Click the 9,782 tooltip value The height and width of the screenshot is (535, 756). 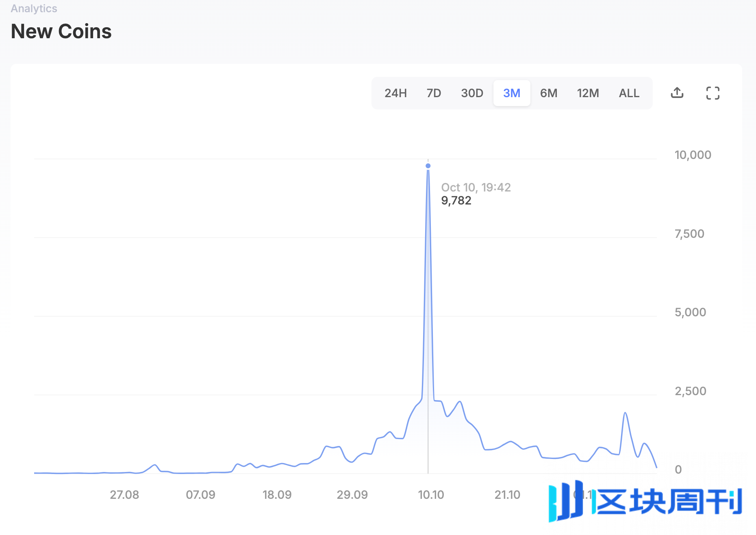[456, 200]
